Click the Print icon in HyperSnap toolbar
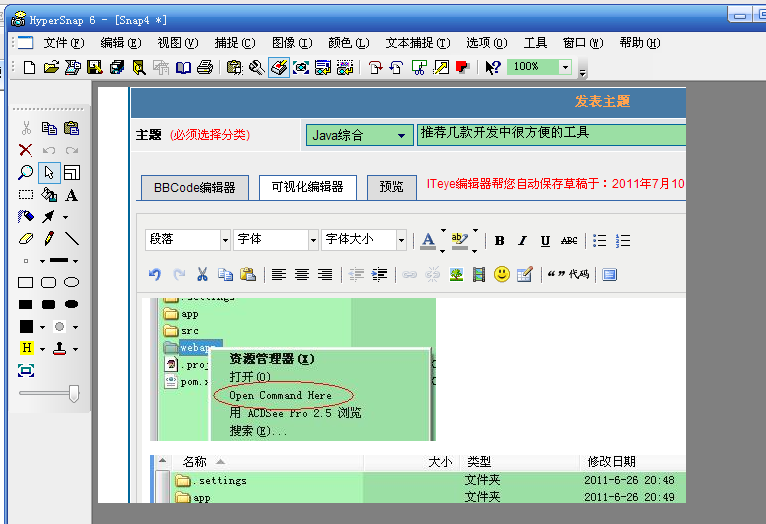Screen dimensions: 766x524 point(205,67)
